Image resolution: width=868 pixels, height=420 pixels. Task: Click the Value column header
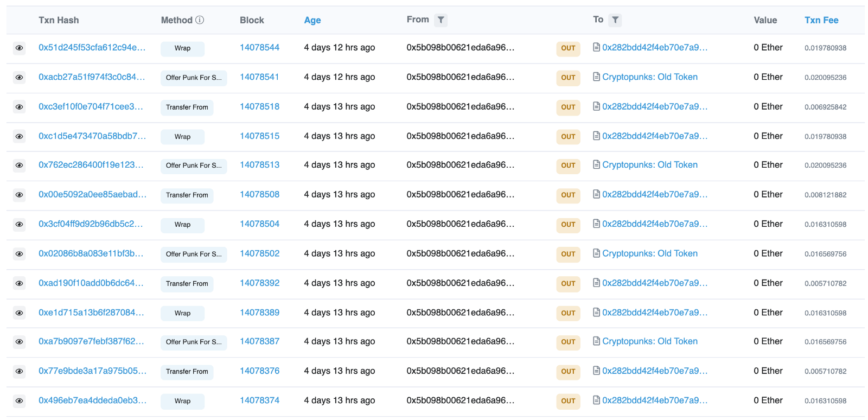click(765, 20)
